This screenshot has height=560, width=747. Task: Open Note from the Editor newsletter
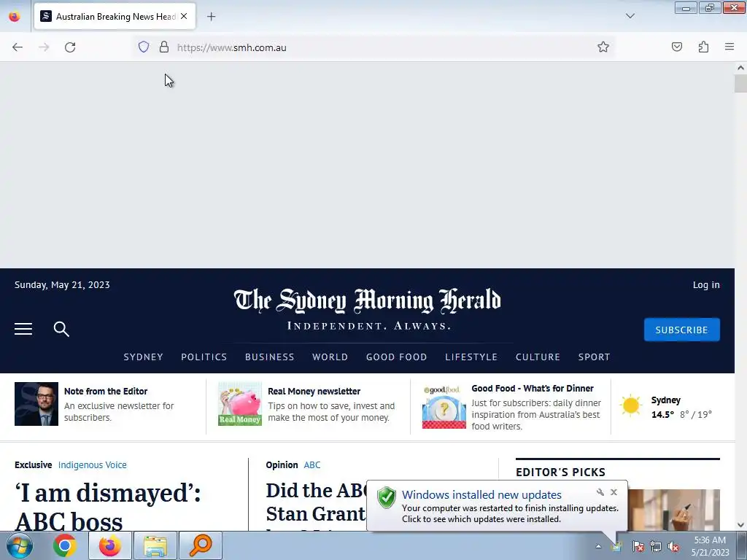(x=106, y=391)
